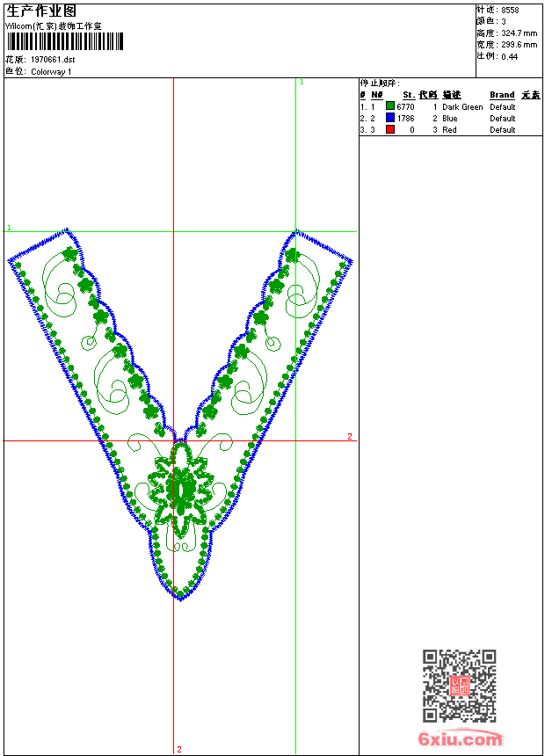Click the stitch count 1786
Screen dimensions: 545x756
[x=405, y=118]
